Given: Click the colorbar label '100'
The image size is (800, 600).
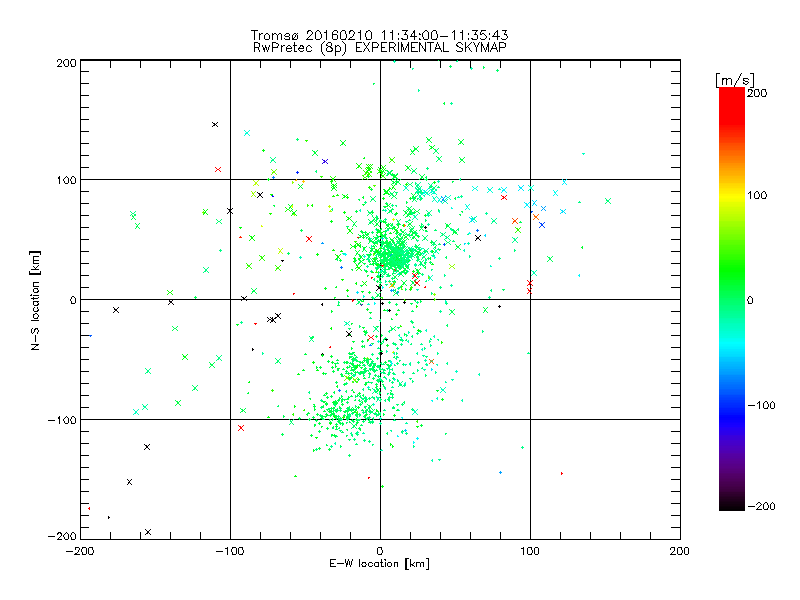Looking at the screenshot, I should 757,195.
